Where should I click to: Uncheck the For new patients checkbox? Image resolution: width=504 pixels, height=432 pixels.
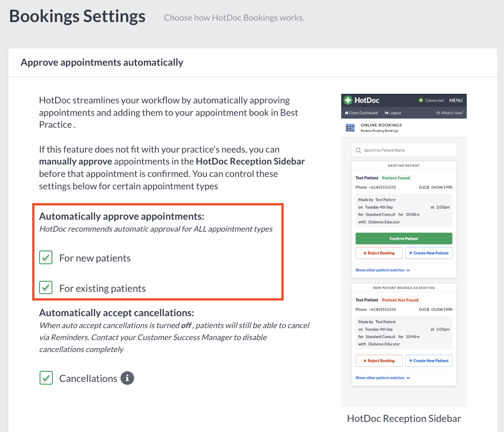point(46,258)
